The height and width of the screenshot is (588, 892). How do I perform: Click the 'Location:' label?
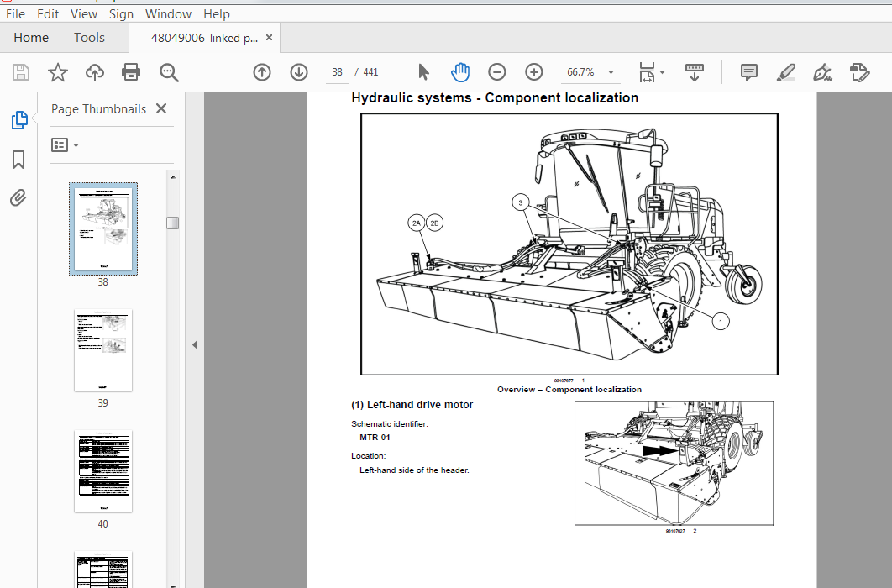[x=368, y=455]
